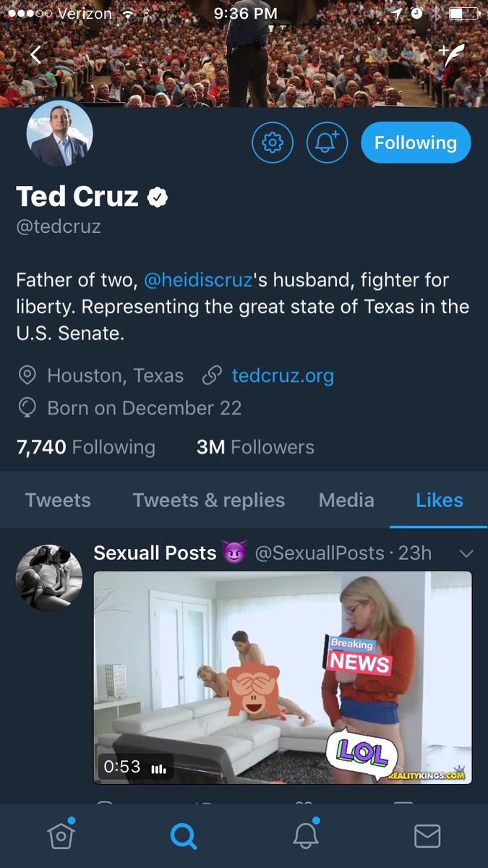Viewport: 488px width, 868px height.
Task: Compose a new tweet with feather icon
Action: tap(452, 55)
